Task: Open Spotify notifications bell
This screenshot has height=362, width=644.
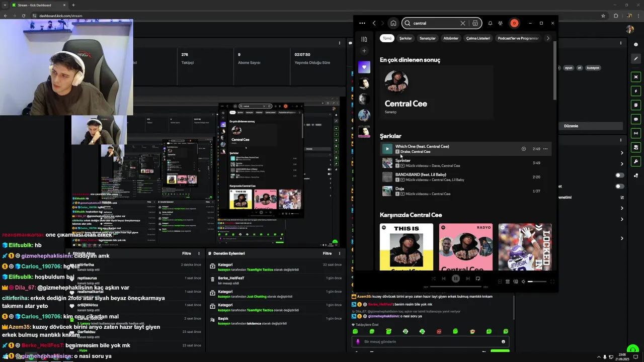Action: pos(490,23)
